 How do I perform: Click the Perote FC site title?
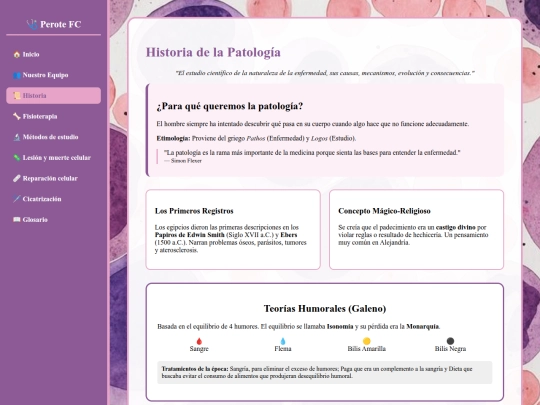[x=61, y=24]
